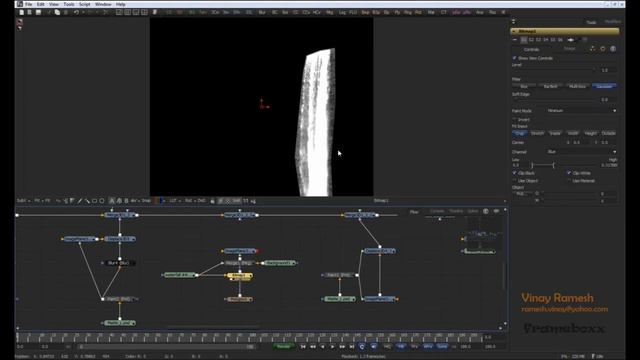Click the Copy toolbar icon

(x=58, y=12)
